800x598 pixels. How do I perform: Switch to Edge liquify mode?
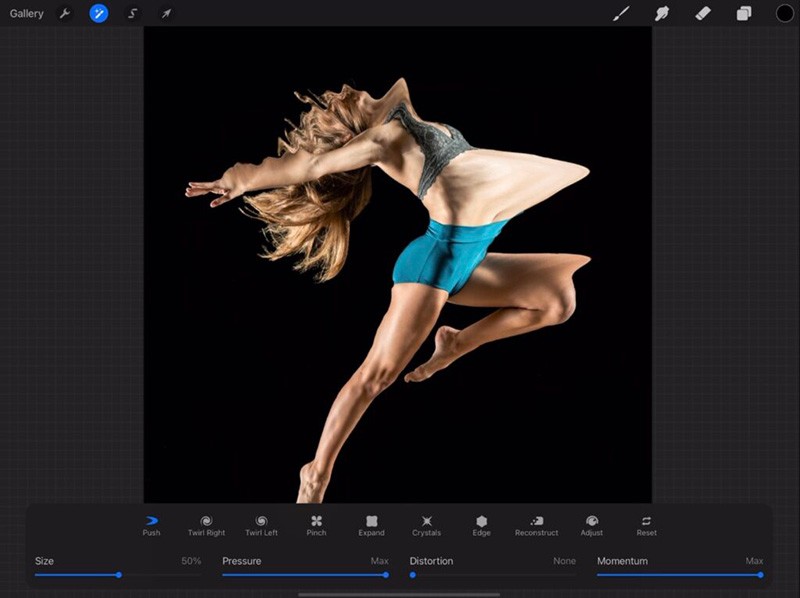[481, 525]
